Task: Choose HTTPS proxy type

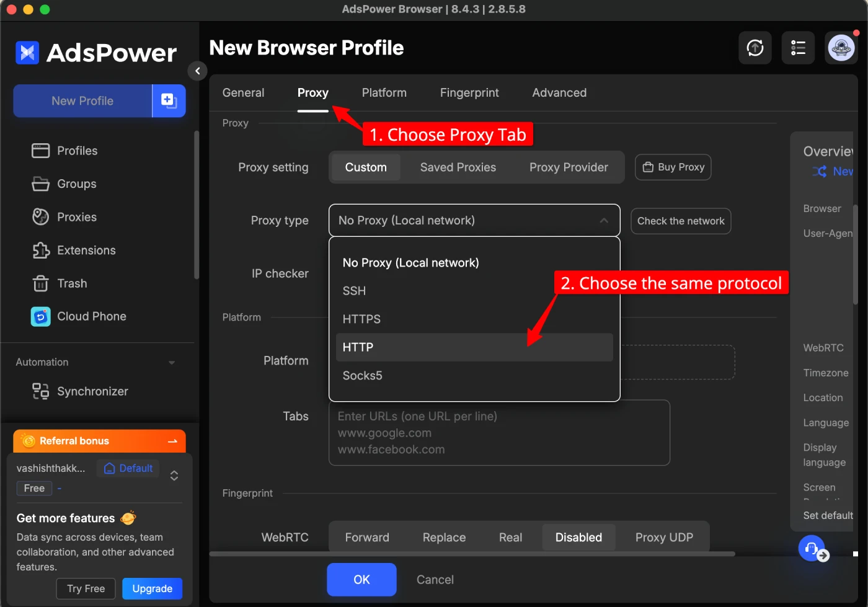Action: coord(474,319)
